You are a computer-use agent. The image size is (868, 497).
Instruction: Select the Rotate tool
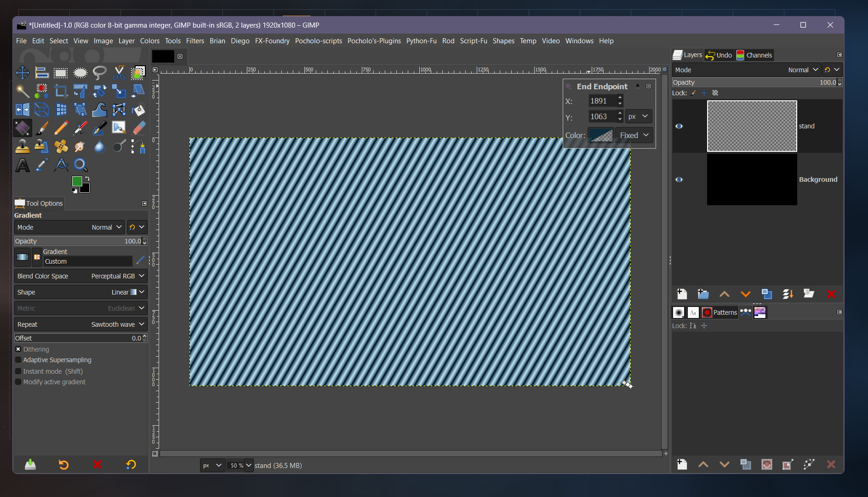(99, 91)
